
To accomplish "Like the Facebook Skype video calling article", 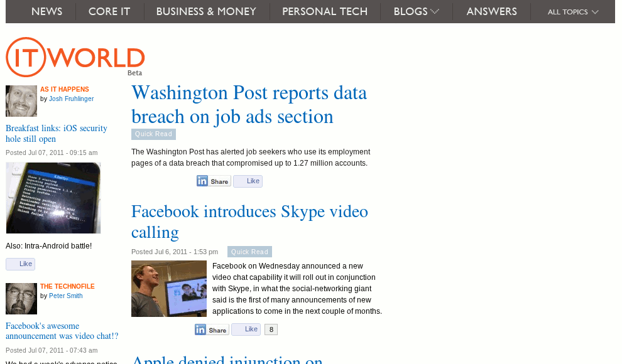I will [246, 329].
